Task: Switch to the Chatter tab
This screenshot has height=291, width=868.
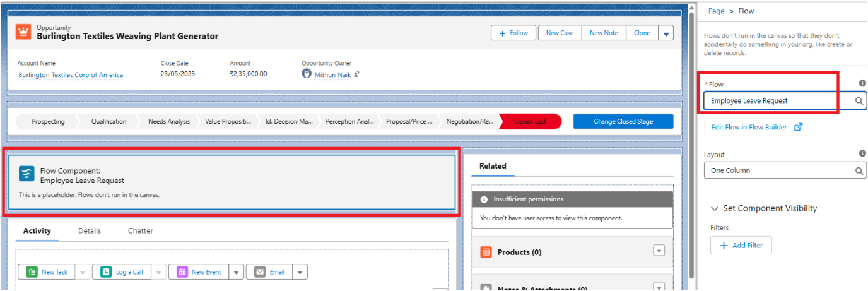Action: point(141,230)
